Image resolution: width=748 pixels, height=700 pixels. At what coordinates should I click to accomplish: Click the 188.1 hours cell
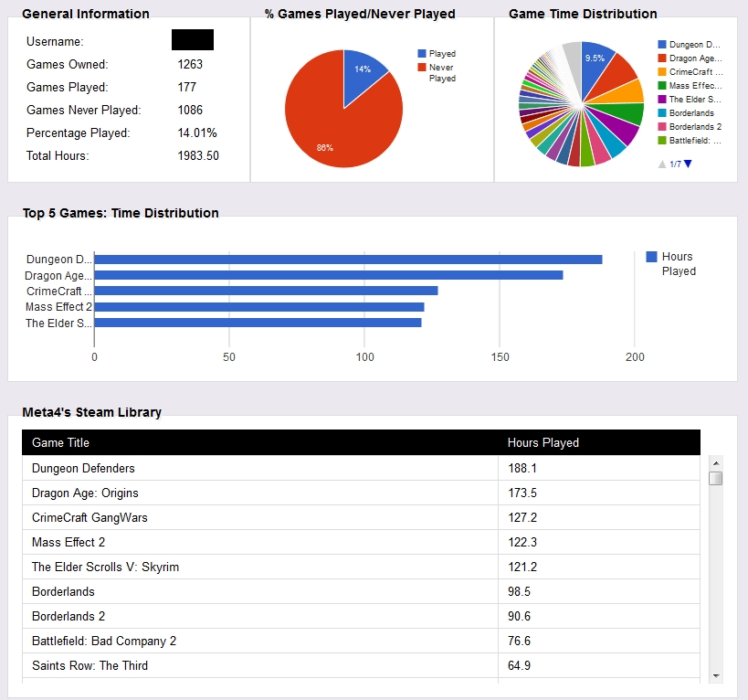(599, 468)
